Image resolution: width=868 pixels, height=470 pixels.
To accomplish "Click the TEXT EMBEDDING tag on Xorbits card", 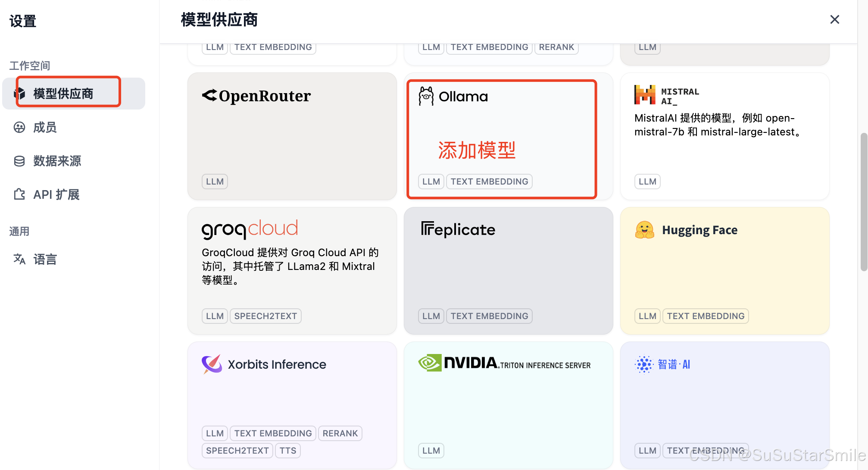I will tap(273, 433).
